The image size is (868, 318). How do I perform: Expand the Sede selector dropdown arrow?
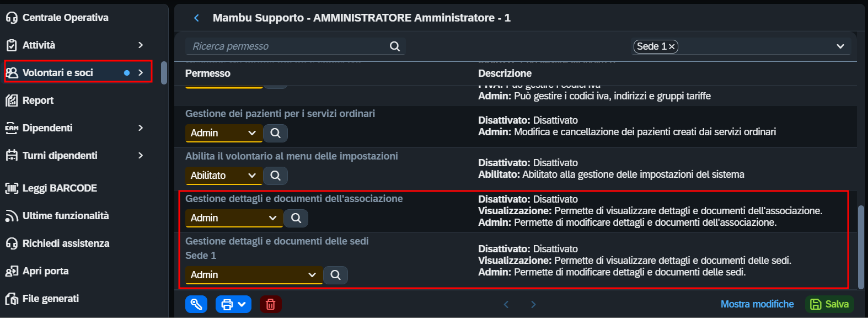(x=840, y=46)
